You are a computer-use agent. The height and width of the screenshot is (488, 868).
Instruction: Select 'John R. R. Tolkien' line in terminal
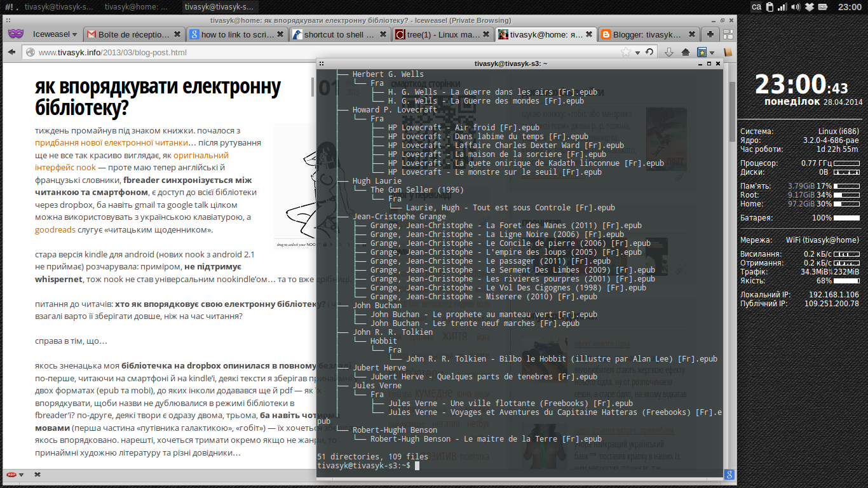pos(393,332)
